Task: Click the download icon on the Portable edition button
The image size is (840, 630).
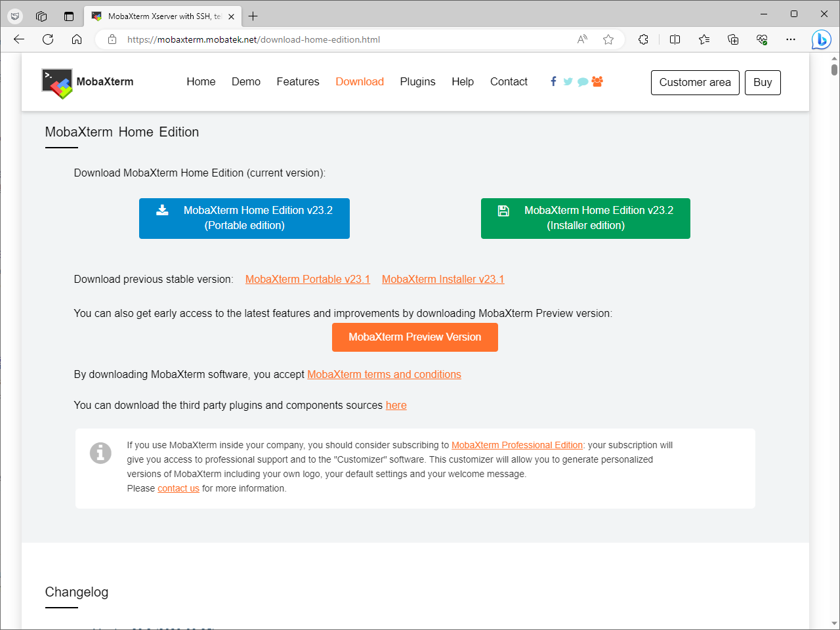Action: pos(162,210)
